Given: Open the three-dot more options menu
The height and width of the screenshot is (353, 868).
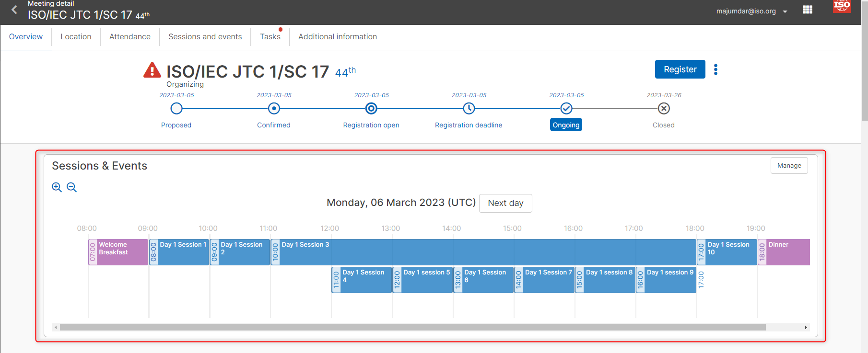Looking at the screenshot, I should tap(716, 69).
